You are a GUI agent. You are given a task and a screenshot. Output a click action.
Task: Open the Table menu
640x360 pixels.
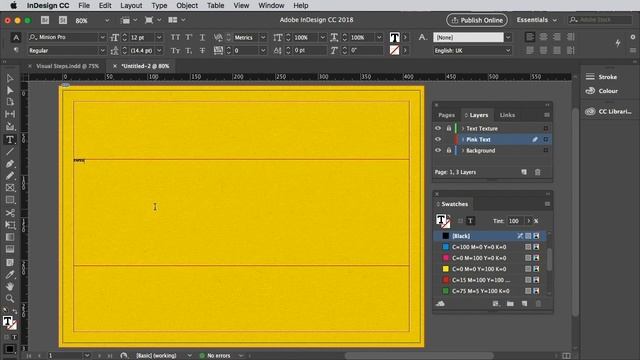215,5
